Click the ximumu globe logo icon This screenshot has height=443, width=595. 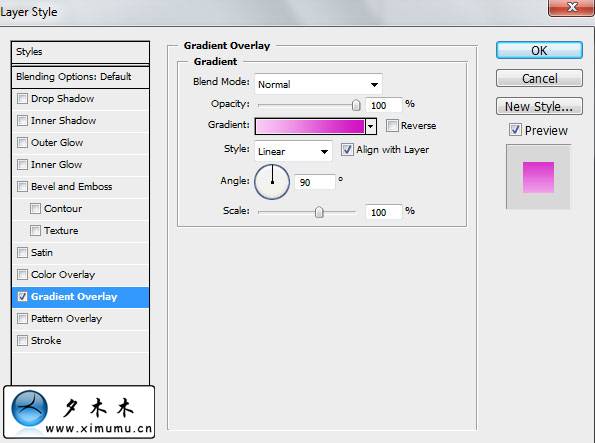(30, 408)
